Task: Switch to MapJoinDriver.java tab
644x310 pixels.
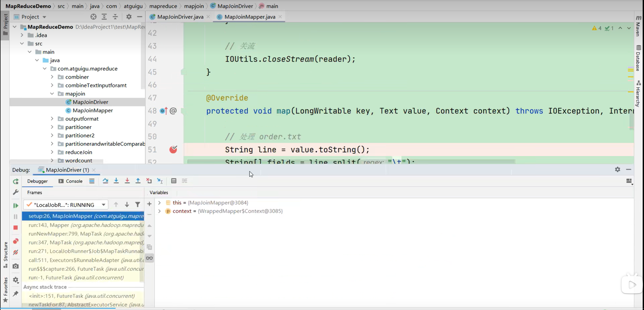Action: [x=180, y=17]
